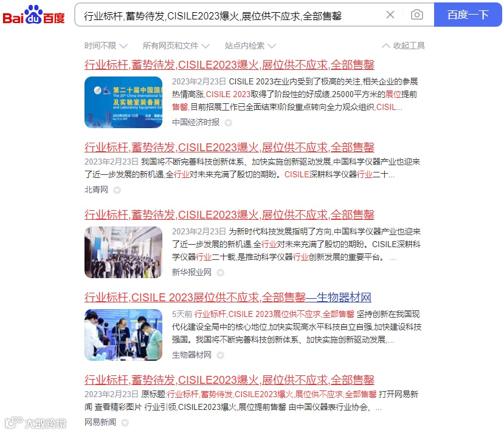Open the dropdown icon beside 北青网

pyautogui.click(x=117, y=190)
